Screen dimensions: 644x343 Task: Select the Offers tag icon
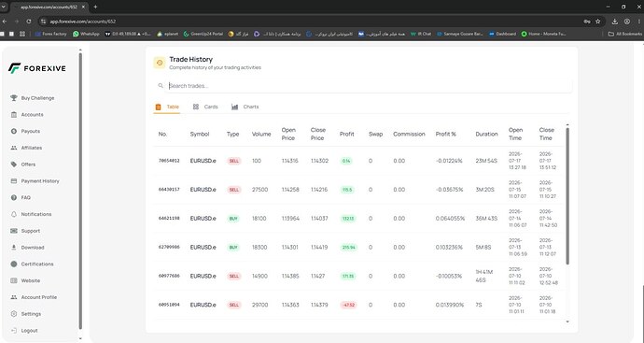click(14, 164)
